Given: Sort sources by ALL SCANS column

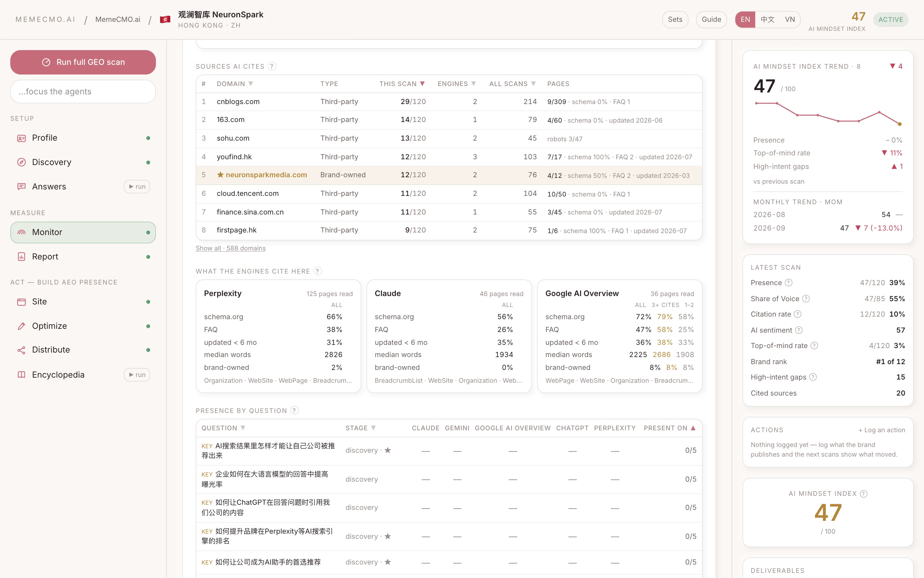Looking at the screenshot, I should (x=512, y=84).
